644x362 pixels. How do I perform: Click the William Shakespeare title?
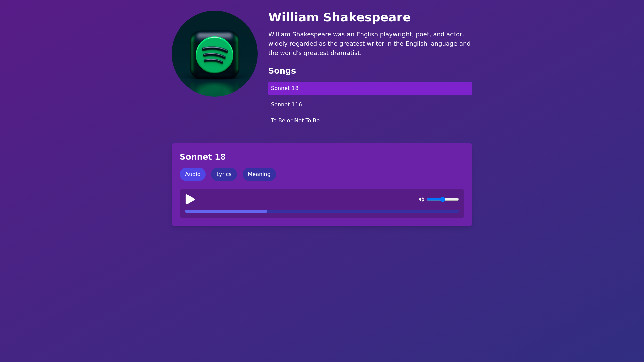pos(339,17)
